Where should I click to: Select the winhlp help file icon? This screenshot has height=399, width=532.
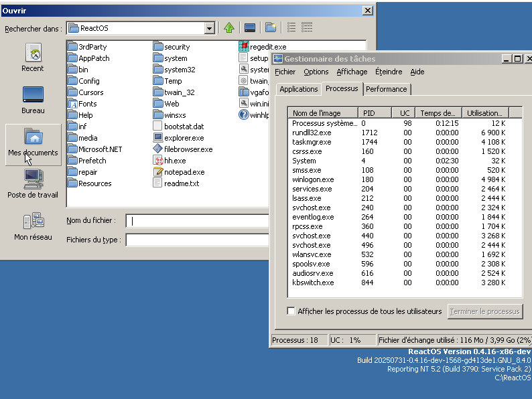coord(244,114)
